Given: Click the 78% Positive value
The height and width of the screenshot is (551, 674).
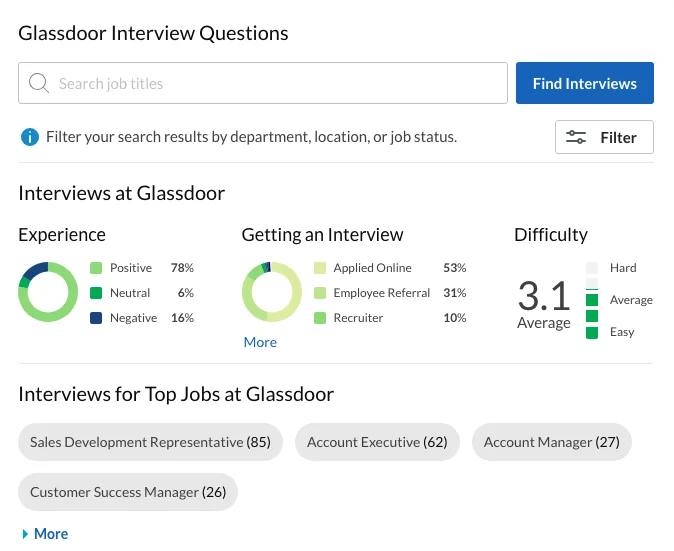Looking at the screenshot, I should [182, 268].
